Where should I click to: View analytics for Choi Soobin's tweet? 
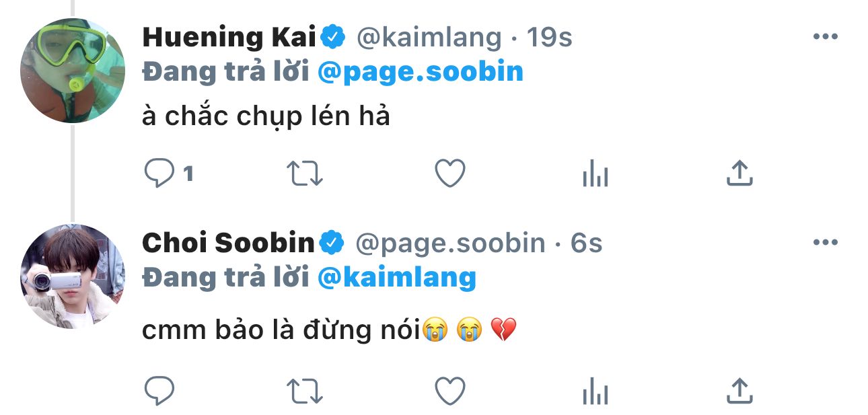coord(595,390)
